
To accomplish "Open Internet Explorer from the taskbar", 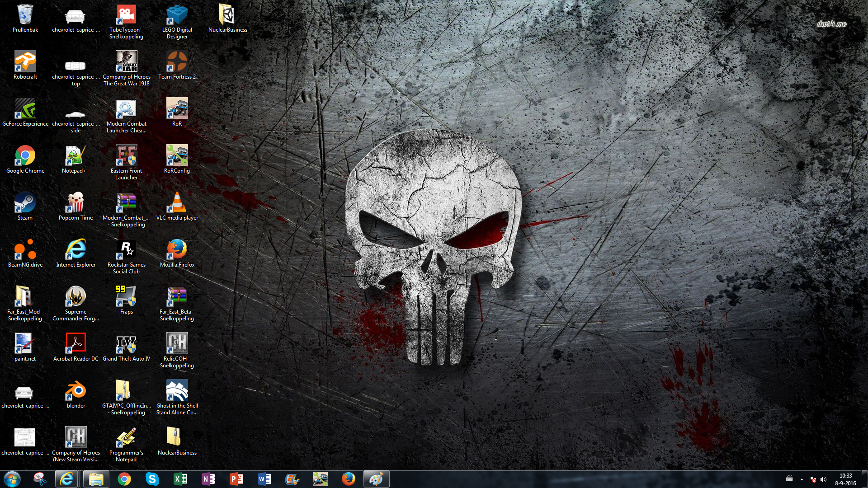I will coord(67,479).
